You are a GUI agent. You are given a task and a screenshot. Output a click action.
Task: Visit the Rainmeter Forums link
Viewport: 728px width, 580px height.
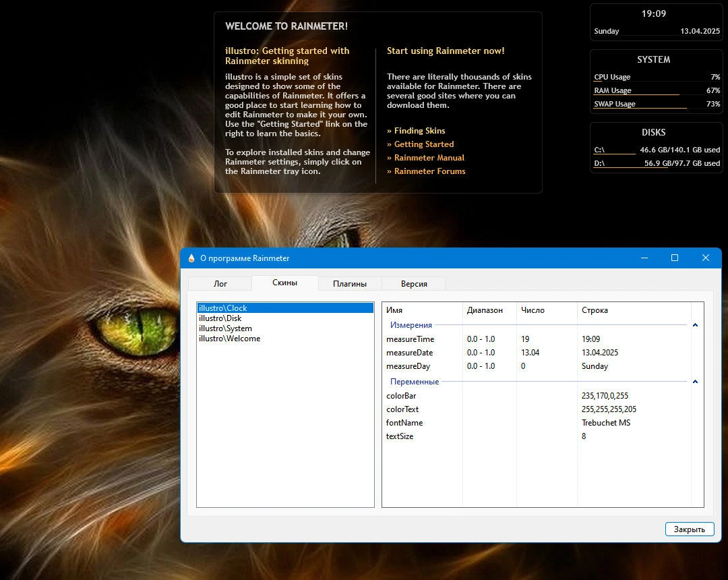point(426,171)
